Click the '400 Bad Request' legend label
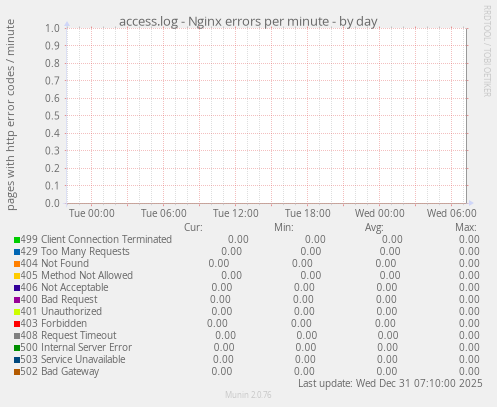This screenshot has width=497, height=407. (59, 299)
